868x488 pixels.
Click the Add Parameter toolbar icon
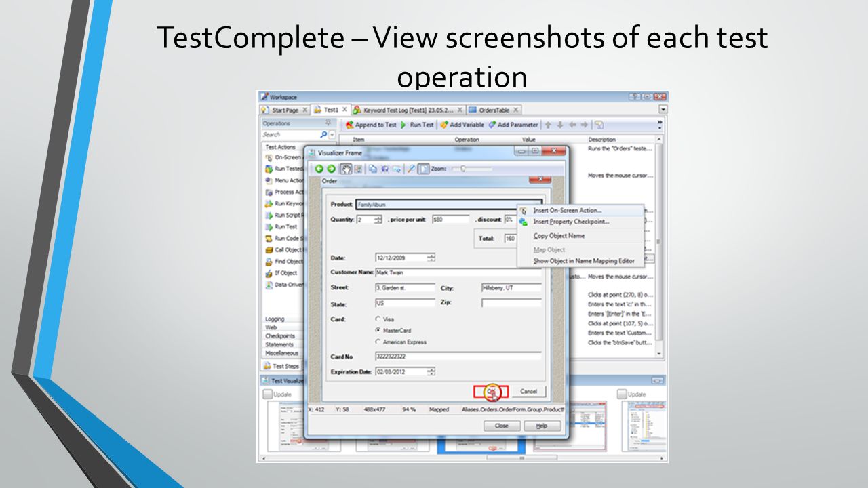(492, 125)
